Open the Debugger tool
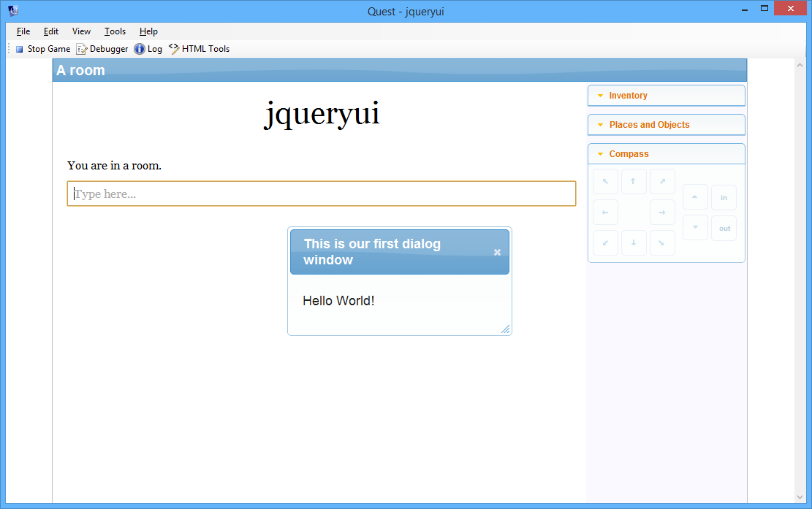The image size is (812, 509). tap(102, 49)
